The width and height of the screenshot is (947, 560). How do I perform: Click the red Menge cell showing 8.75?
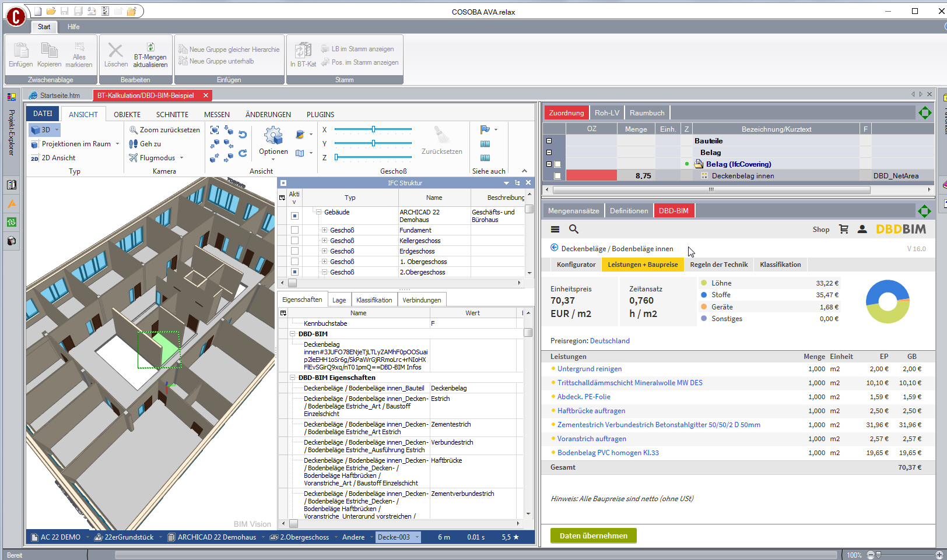point(592,175)
